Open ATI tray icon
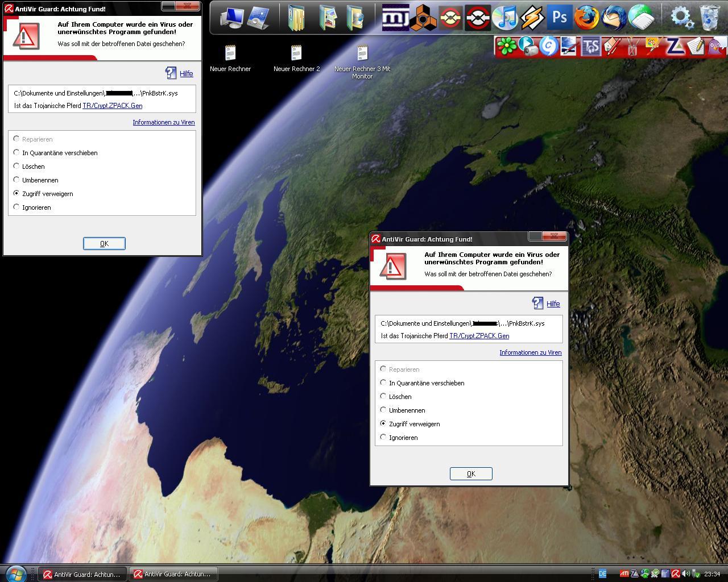This screenshot has height=582, width=728. tap(624, 574)
